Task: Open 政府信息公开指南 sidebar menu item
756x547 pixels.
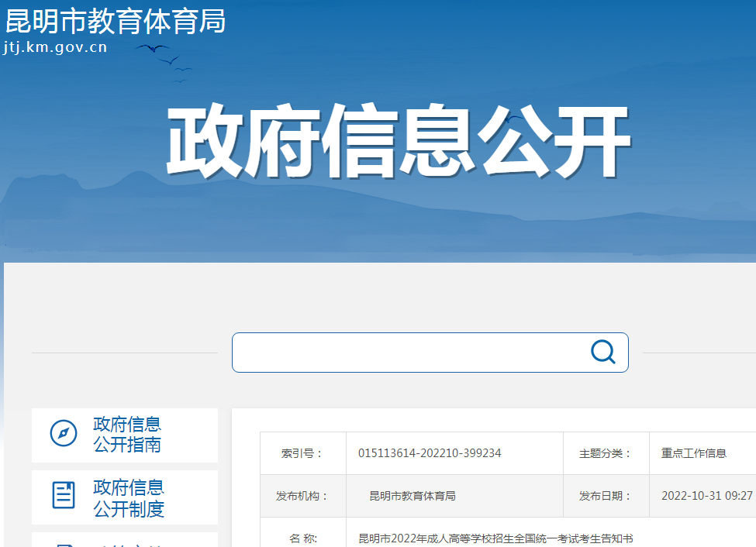Action: [125, 435]
